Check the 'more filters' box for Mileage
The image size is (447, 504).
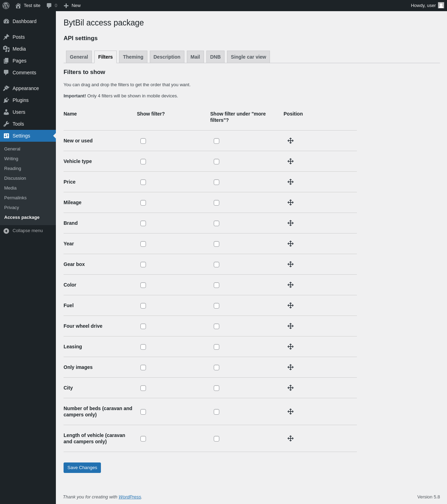[x=217, y=203]
